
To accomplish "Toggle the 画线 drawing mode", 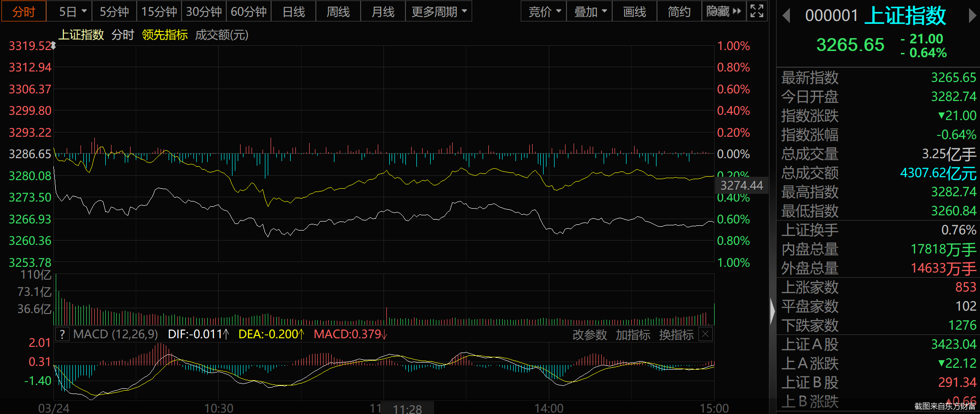I will click(635, 11).
